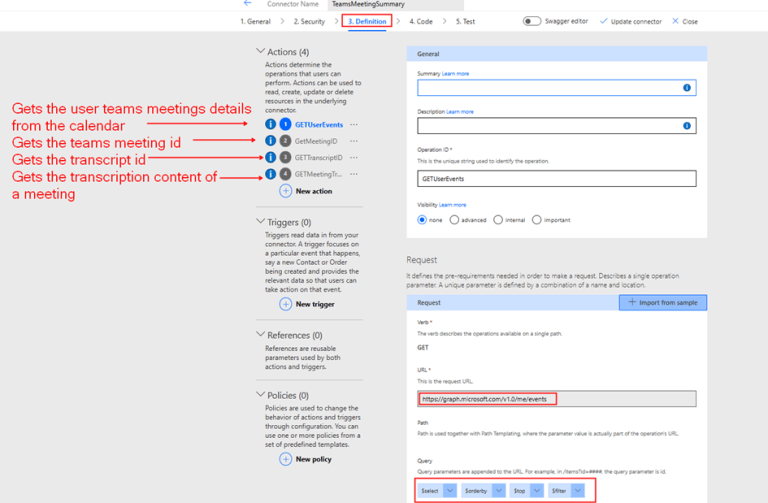Click info icon in Description field

pyautogui.click(x=687, y=126)
